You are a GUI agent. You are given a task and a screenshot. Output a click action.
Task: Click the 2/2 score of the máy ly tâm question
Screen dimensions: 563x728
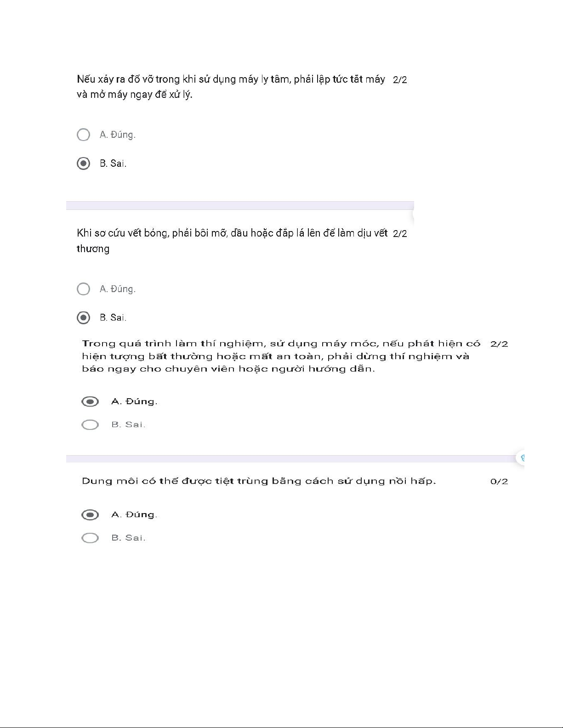pyautogui.click(x=400, y=79)
